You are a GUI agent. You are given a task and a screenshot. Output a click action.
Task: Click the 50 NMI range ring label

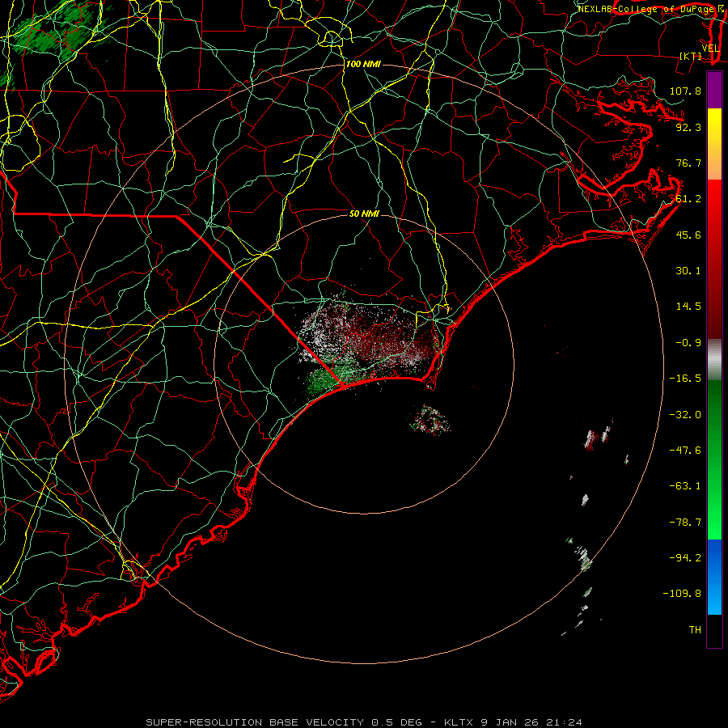coord(365,214)
